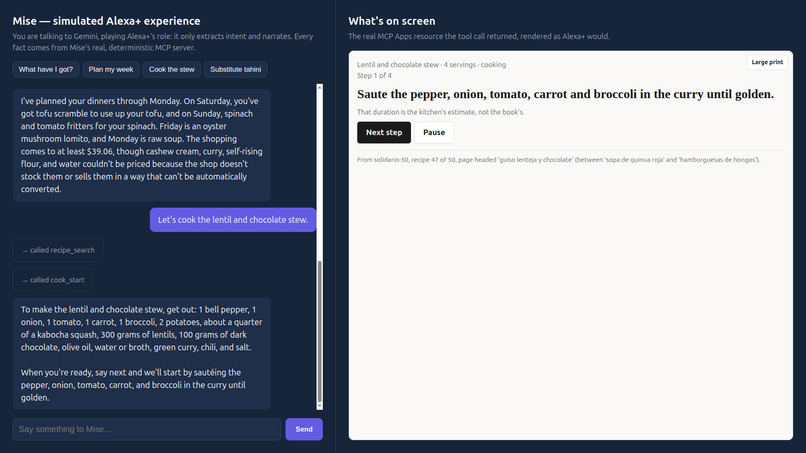Pause the cooking session
Image resolution: width=806 pixels, height=453 pixels.
coord(434,133)
